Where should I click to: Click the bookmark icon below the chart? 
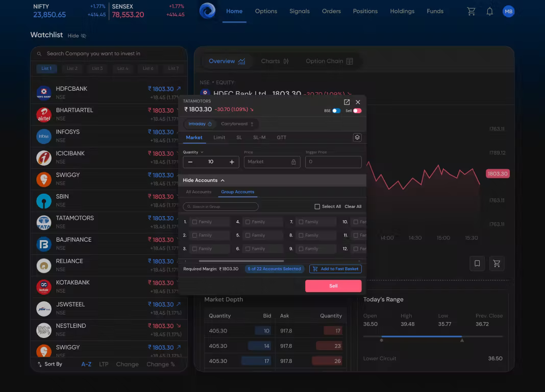(x=477, y=264)
